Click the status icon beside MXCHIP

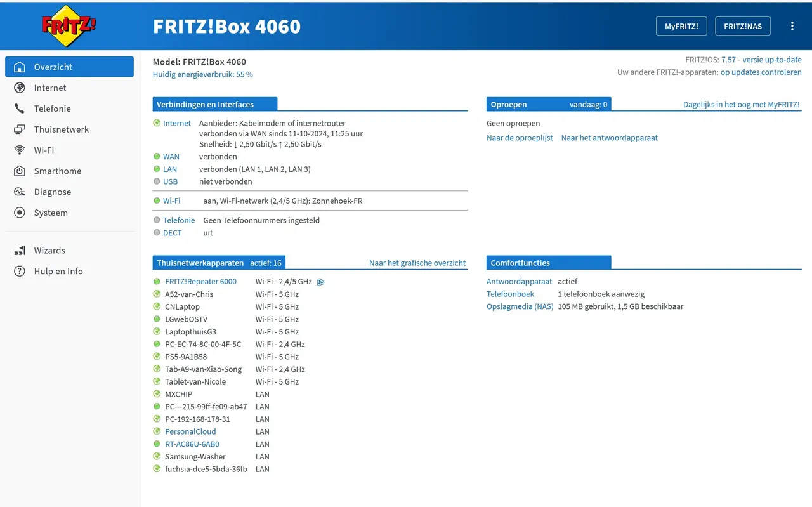157,394
